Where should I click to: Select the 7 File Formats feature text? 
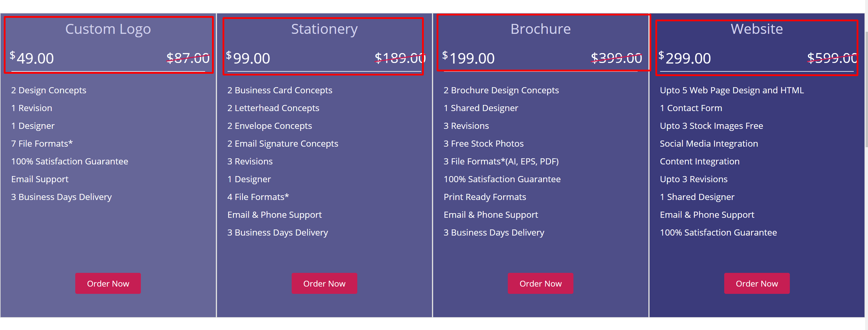pos(41,143)
